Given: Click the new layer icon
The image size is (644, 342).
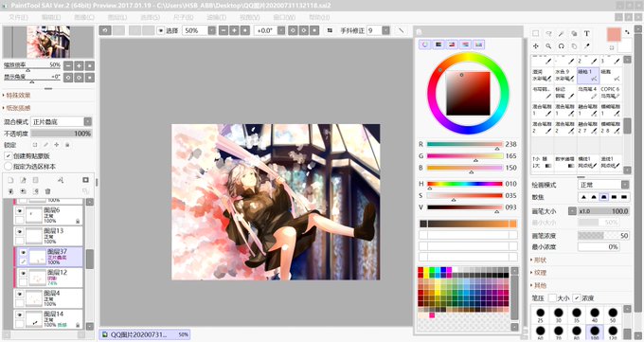Looking at the screenshot, I should coord(10,180).
